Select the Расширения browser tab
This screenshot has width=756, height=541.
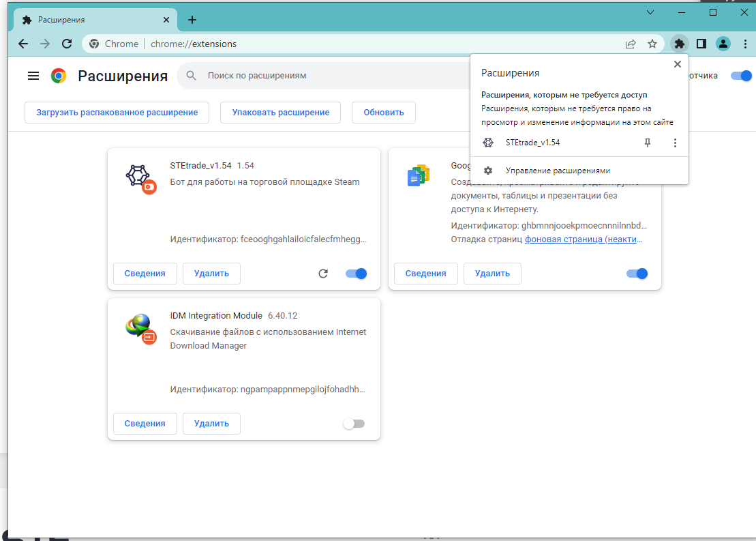[x=96, y=20]
